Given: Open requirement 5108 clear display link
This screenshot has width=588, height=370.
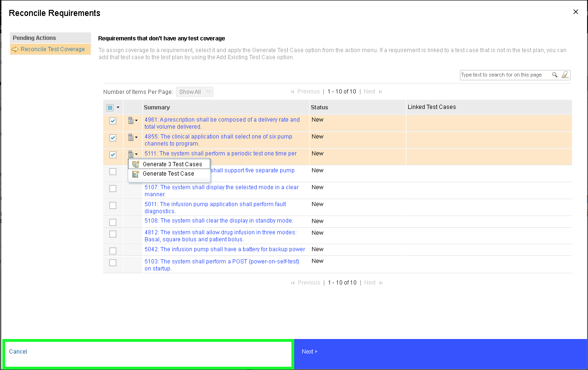Looking at the screenshot, I should [219, 221].
